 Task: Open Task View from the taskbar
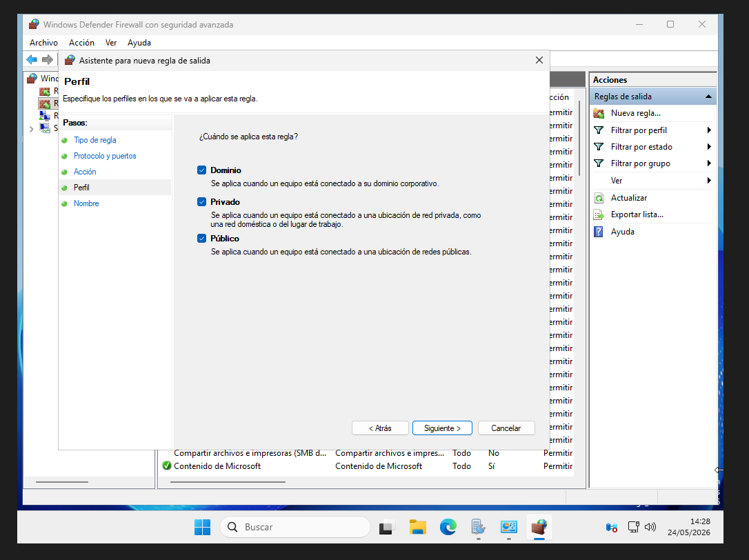point(386,527)
